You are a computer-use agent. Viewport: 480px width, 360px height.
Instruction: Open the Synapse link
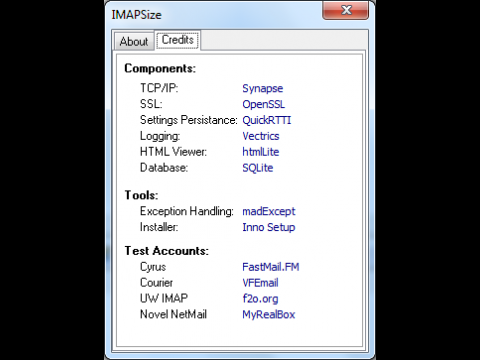(263, 88)
